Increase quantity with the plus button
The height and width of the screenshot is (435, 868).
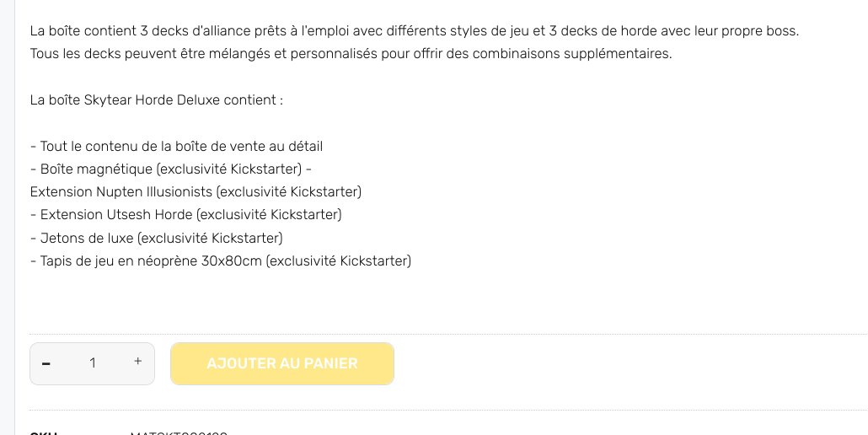(x=138, y=362)
